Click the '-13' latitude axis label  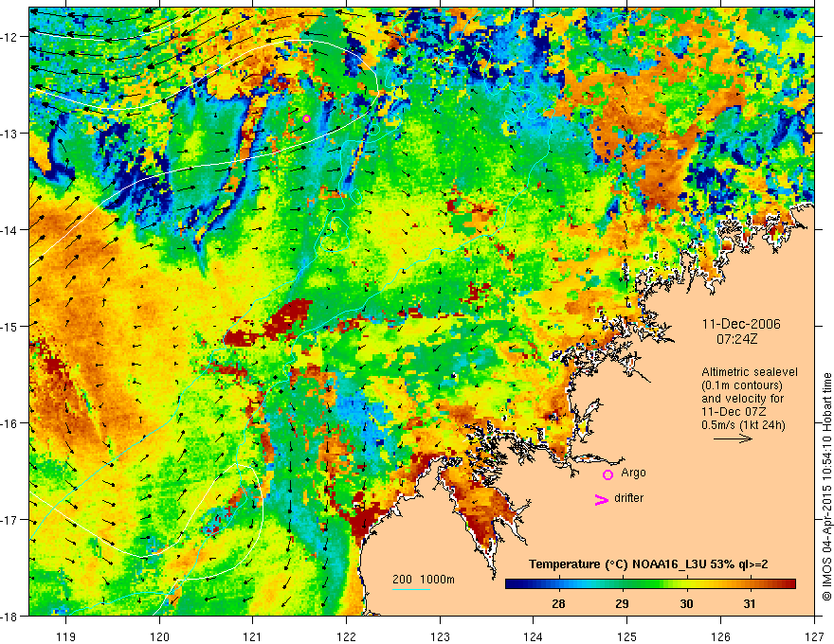(x=10, y=134)
